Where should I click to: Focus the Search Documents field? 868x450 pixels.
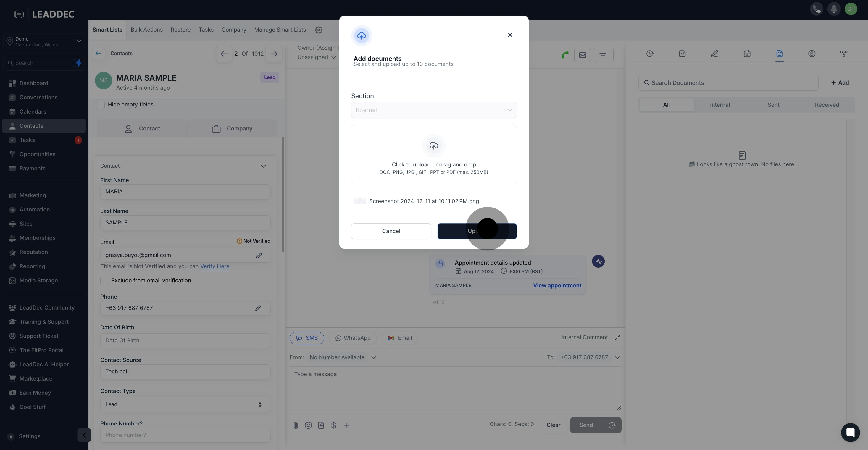728,83
